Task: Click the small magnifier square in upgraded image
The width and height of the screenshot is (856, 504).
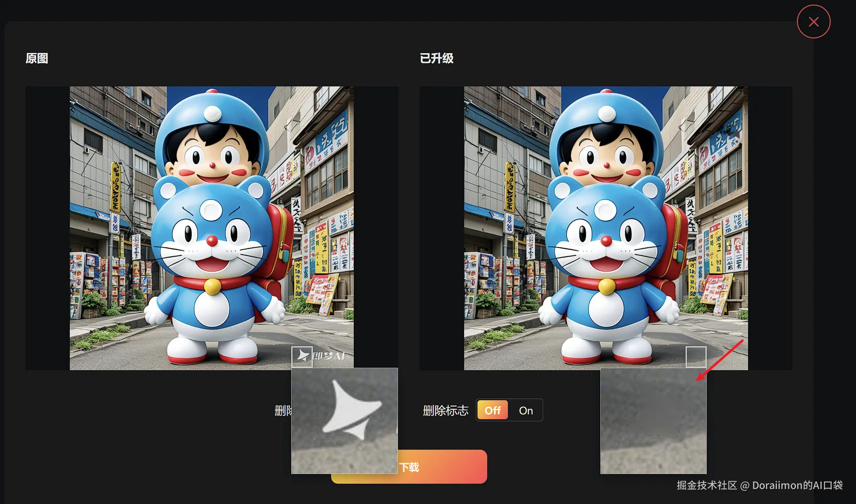Action: (696, 356)
